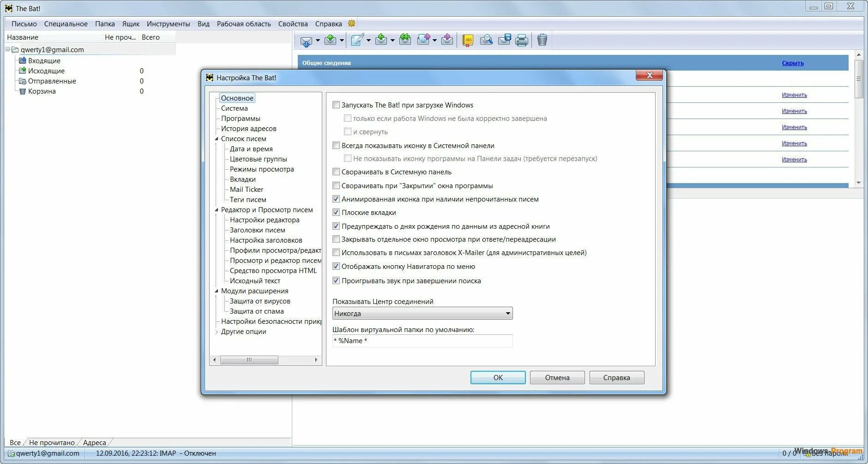Open Показывать Центр соединений dropdown
The image size is (868, 464).
pyautogui.click(x=422, y=313)
